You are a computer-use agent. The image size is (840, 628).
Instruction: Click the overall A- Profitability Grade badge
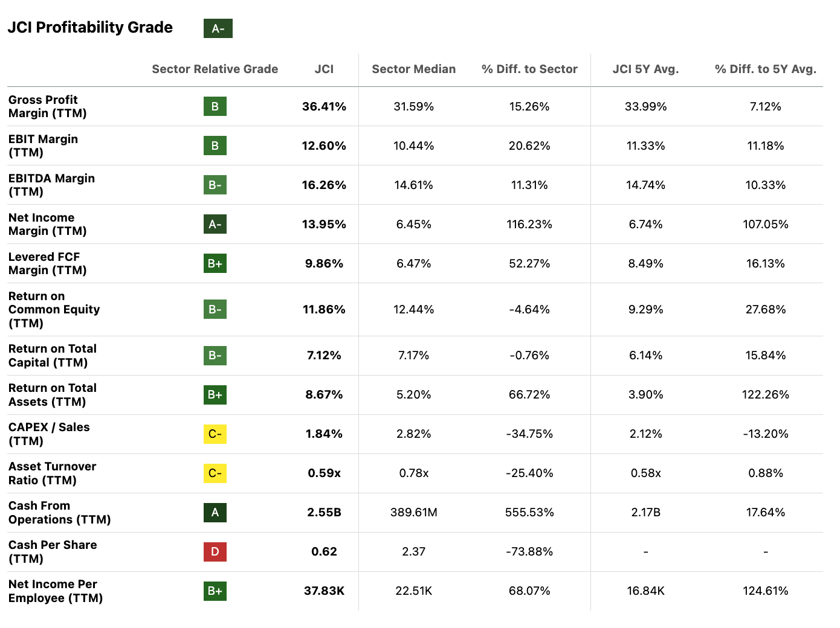(218, 28)
